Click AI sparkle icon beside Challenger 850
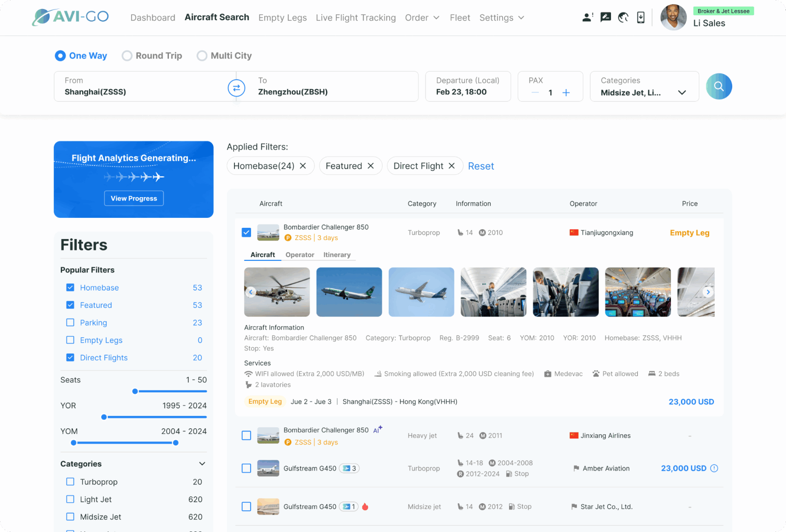 click(377, 429)
